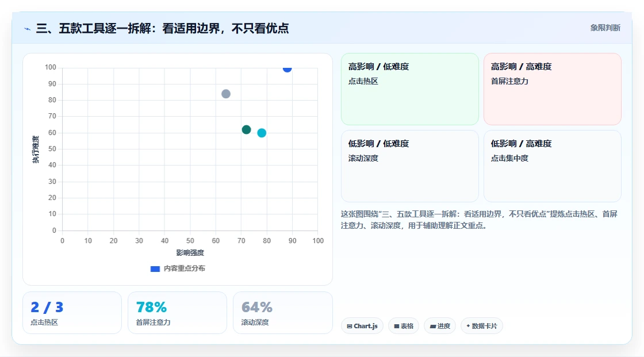The image size is (644, 357).
Task: Select the gray scatter data point
Action: coord(226,94)
